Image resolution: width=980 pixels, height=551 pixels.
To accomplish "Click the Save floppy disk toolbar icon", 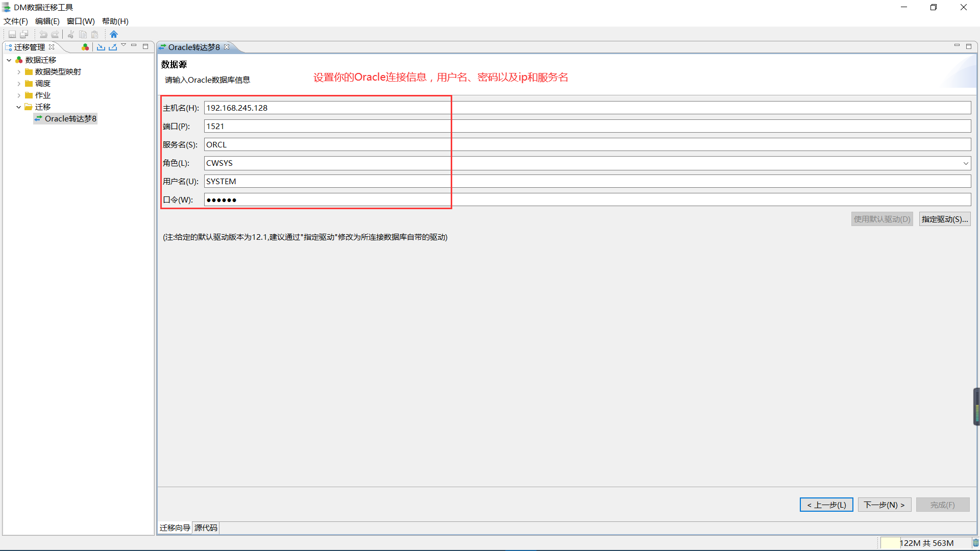I will 12,34.
